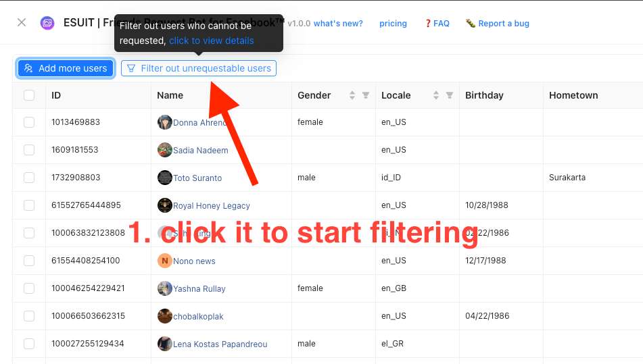
Task: Click Donna Ahrend's profile avatar
Action: (x=164, y=122)
